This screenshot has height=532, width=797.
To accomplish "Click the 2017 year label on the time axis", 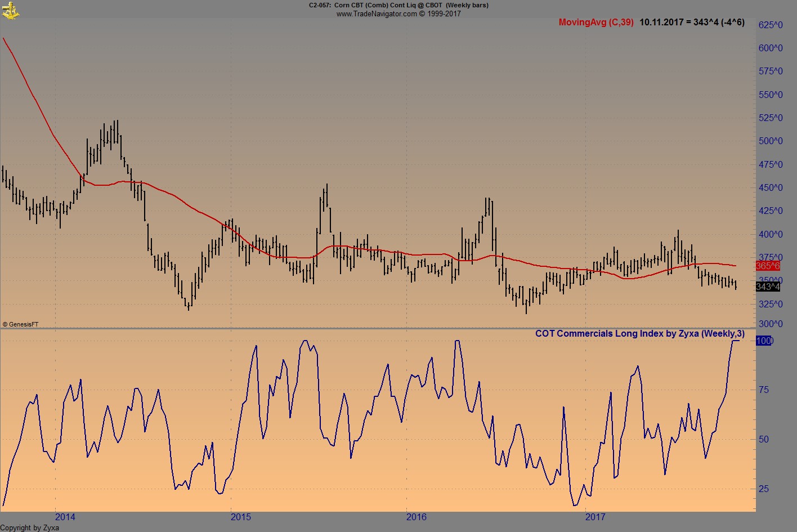I will coord(595,517).
